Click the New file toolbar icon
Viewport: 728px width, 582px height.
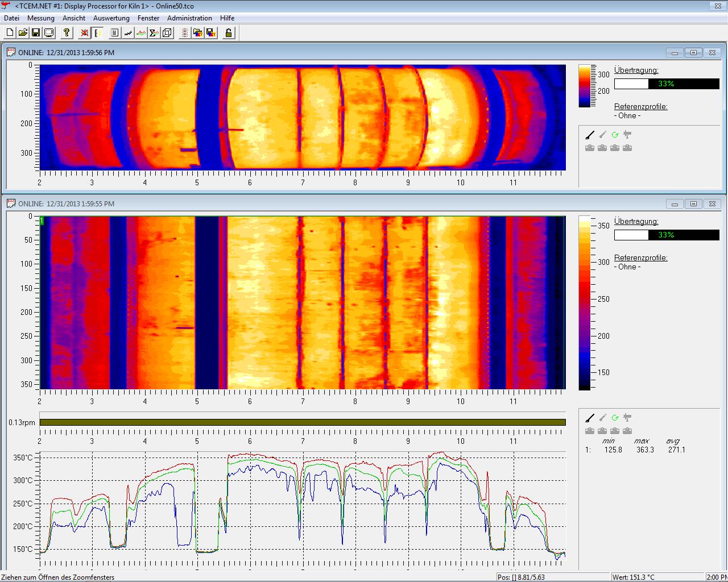9,33
